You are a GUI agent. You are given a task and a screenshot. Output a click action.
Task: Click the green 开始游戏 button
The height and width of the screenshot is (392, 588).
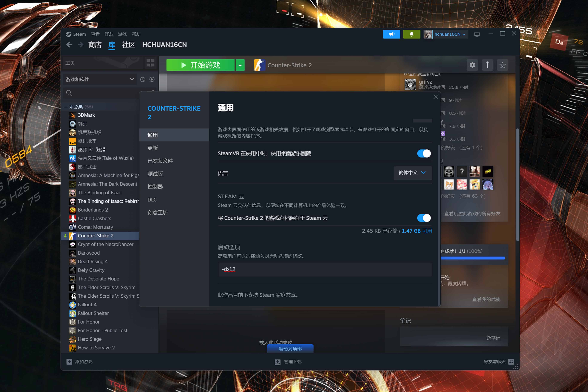pos(200,65)
